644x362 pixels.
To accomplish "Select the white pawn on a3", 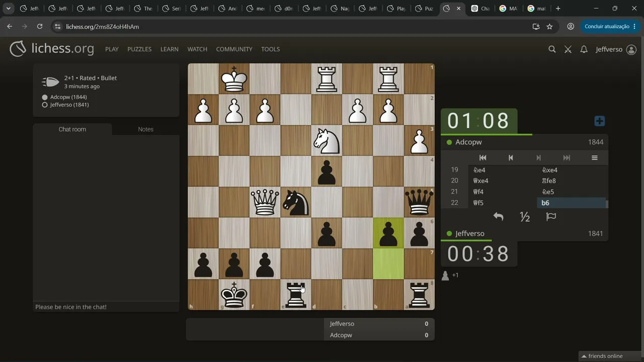I will pos(419,140).
